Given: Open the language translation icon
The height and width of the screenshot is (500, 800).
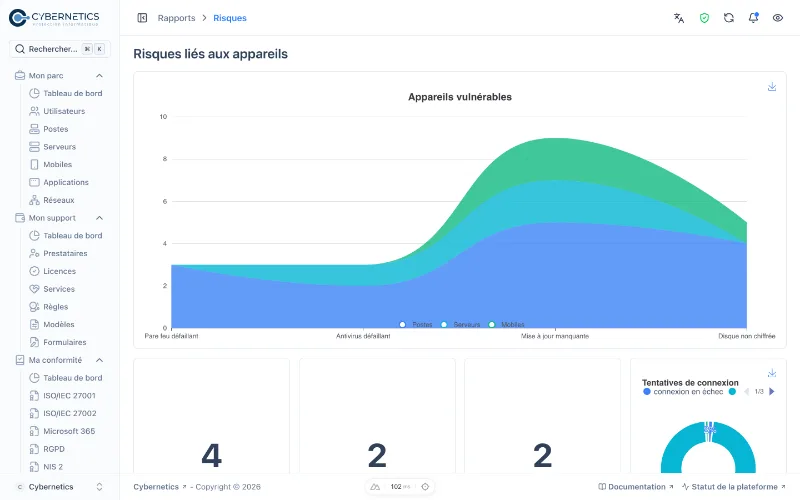Looking at the screenshot, I should (679, 18).
